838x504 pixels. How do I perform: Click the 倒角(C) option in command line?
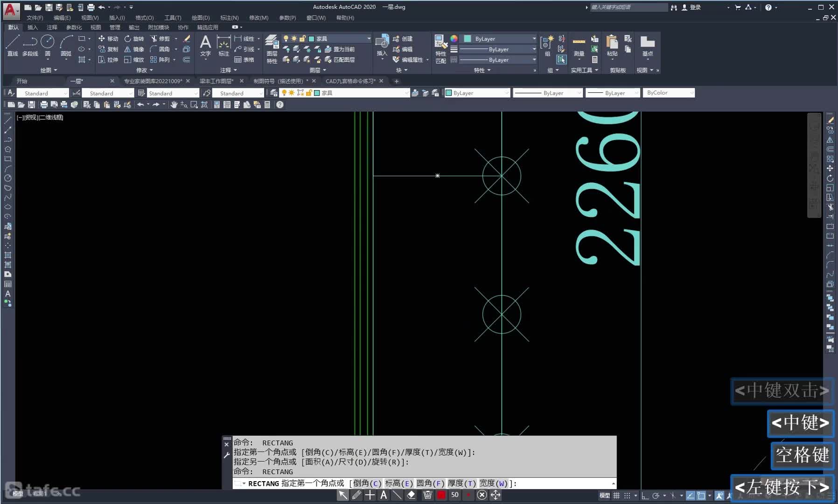point(368,483)
